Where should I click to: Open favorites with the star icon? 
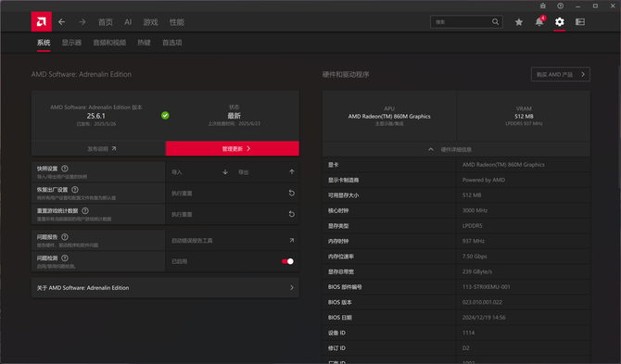click(x=519, y=22)
